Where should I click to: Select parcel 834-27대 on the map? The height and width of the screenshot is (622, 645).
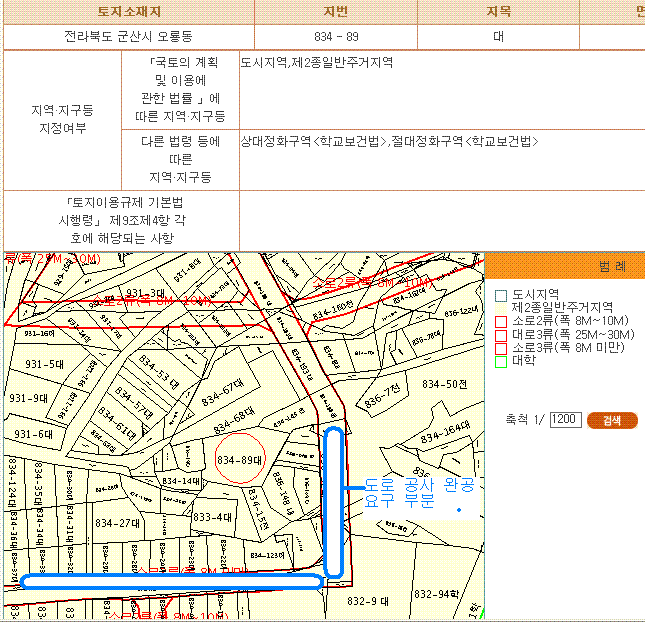point(116,523)
